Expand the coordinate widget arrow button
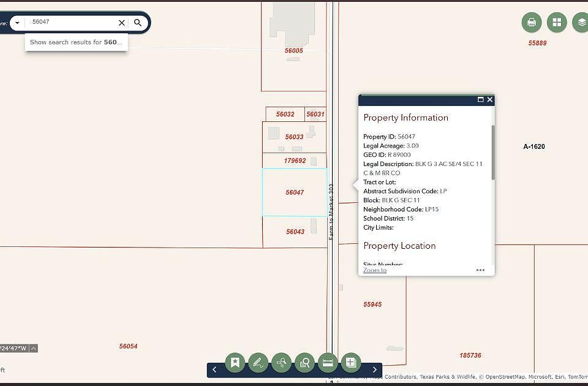588x386 pixels. tap(34, 349)
